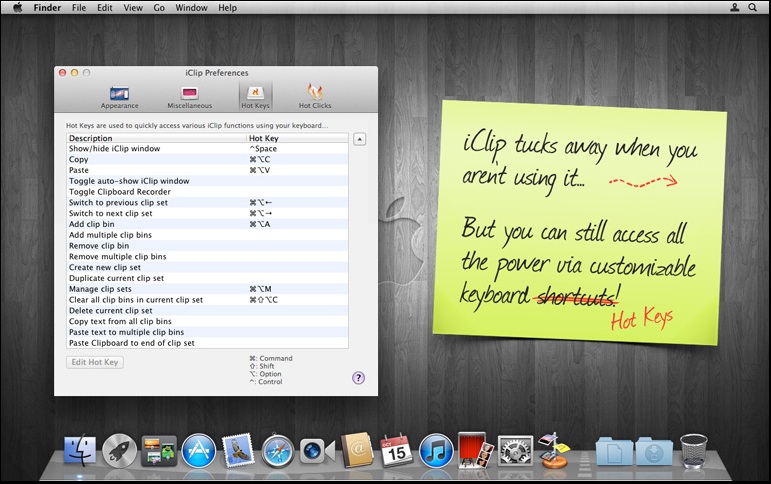Click the purple help question mark button
771x484 pixels.
pos(358,378)
